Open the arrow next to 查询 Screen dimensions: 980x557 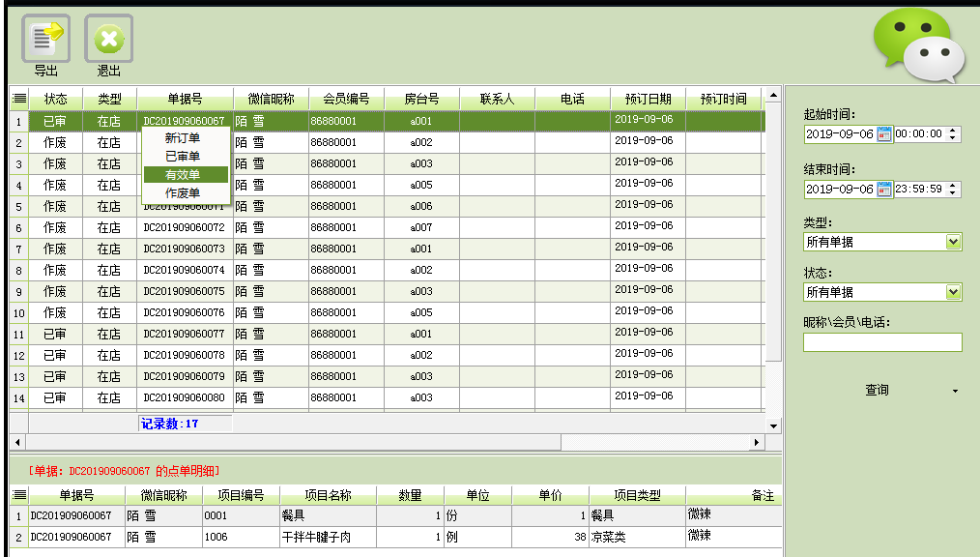955,391
